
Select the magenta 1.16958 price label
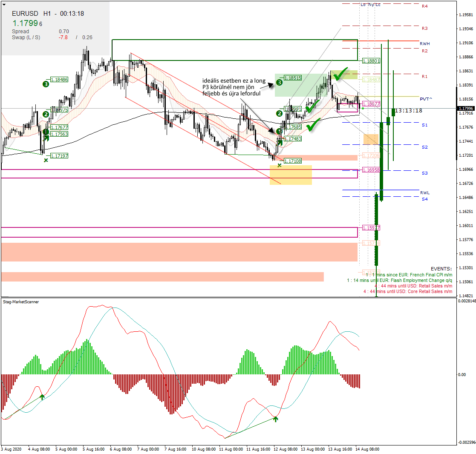(x=371, y=170)
